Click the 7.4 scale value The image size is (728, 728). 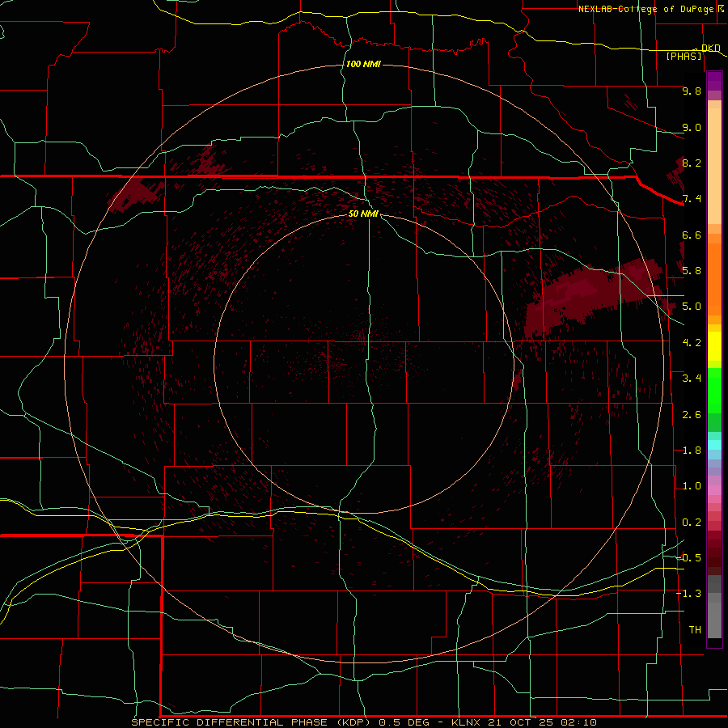(x=692, y=199)
